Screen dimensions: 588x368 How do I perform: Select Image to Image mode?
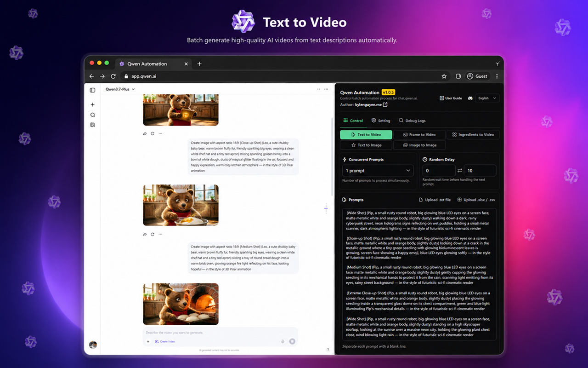(419, 145)
